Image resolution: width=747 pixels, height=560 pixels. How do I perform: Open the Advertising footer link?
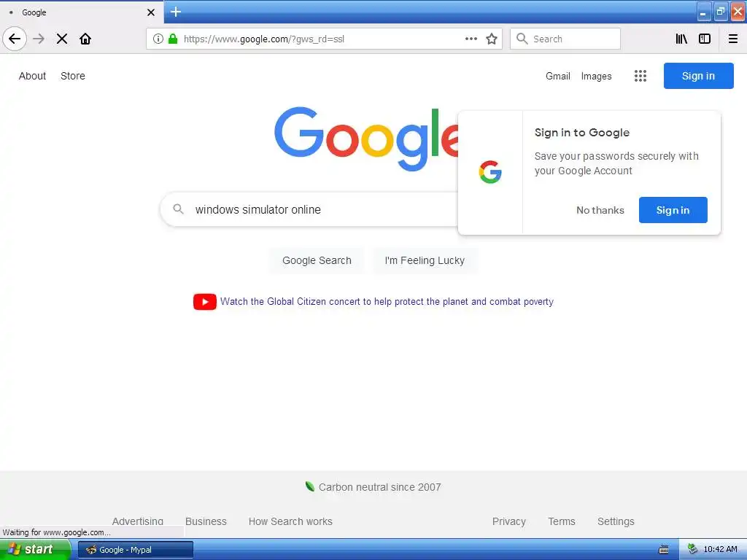coord(138,521)
